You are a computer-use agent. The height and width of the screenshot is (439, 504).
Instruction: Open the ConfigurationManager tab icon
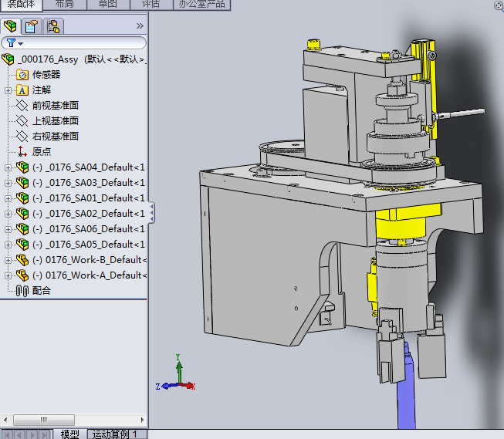[53, 26]
